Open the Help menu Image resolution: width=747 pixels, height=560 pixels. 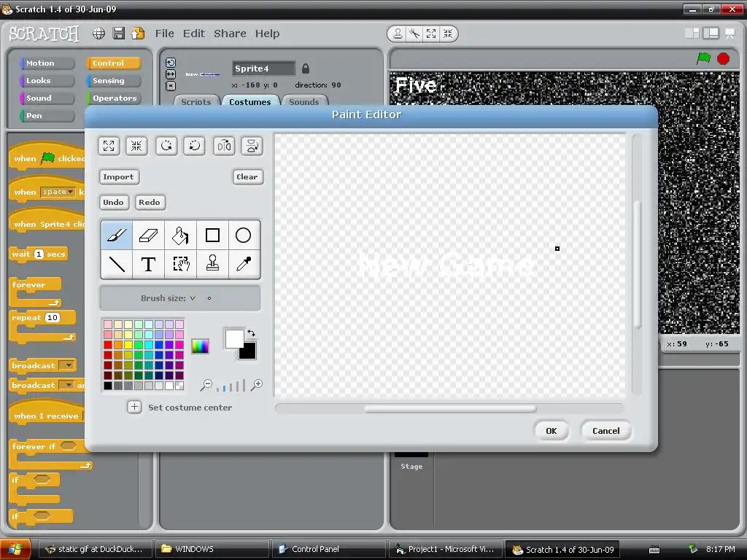coord(267,34)
